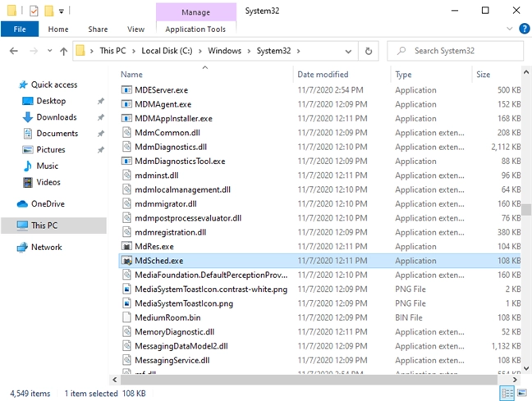Switch to Large icons view layout
This screenshot has width=532, height=401.
point(522,393)
